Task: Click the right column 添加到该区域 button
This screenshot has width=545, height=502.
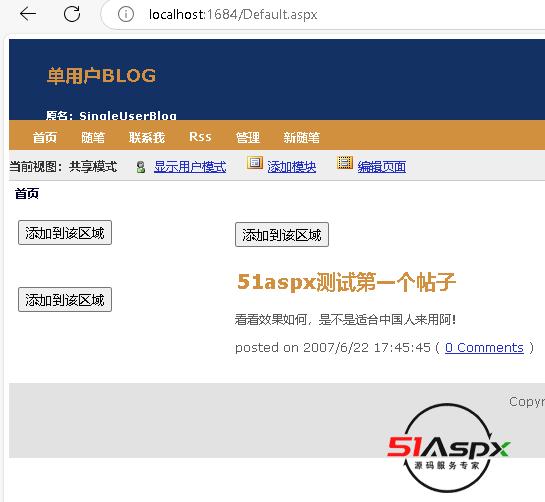Action: click(282, 235)
